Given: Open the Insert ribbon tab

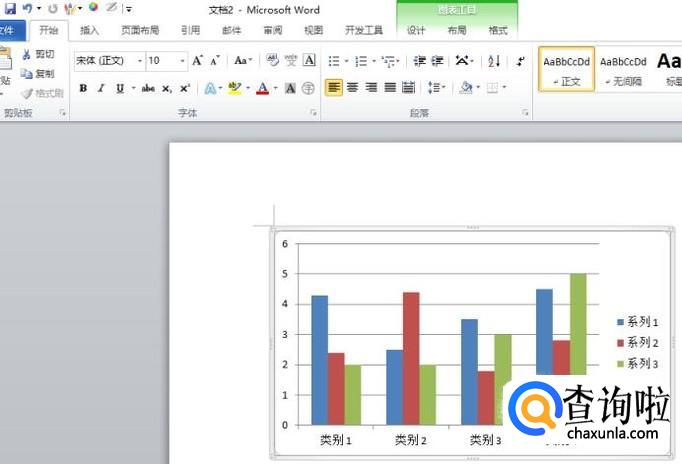Looking at the screenshot, I should [89, 30].
